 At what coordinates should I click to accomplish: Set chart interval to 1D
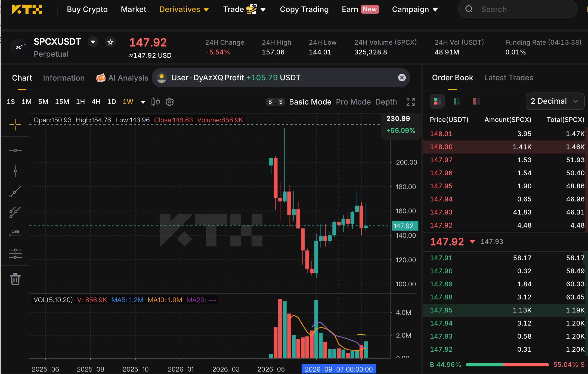pyautogui.click(x=112, y=102)
